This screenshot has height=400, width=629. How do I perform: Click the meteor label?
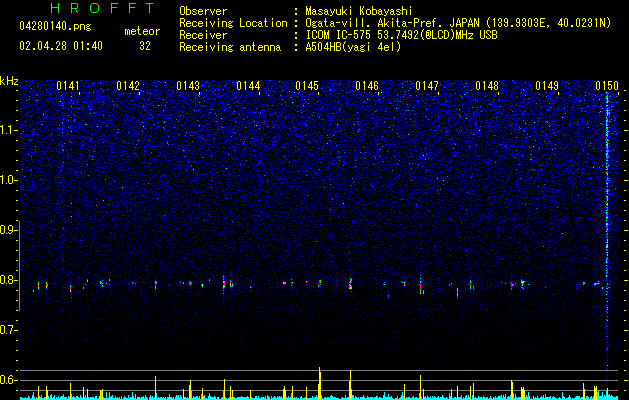point(142,31)
